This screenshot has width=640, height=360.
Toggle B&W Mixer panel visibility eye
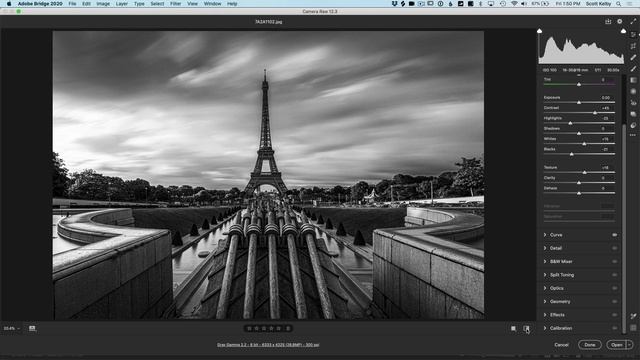point(614,262)
